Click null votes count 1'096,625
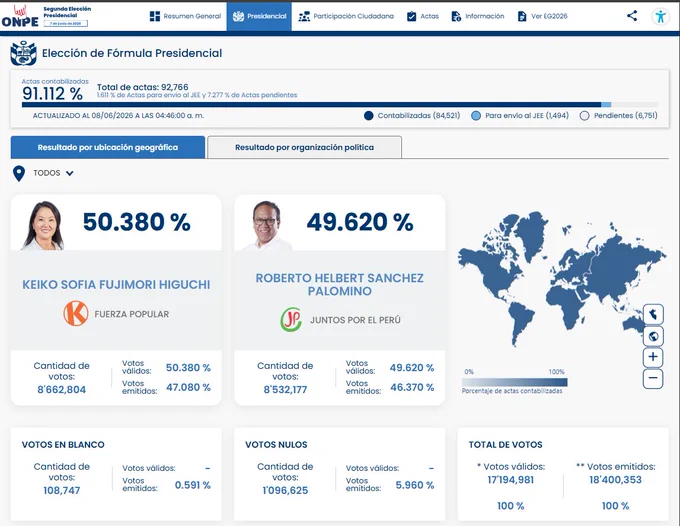Viewport: 680px width, 526px height. coord(285,490)
